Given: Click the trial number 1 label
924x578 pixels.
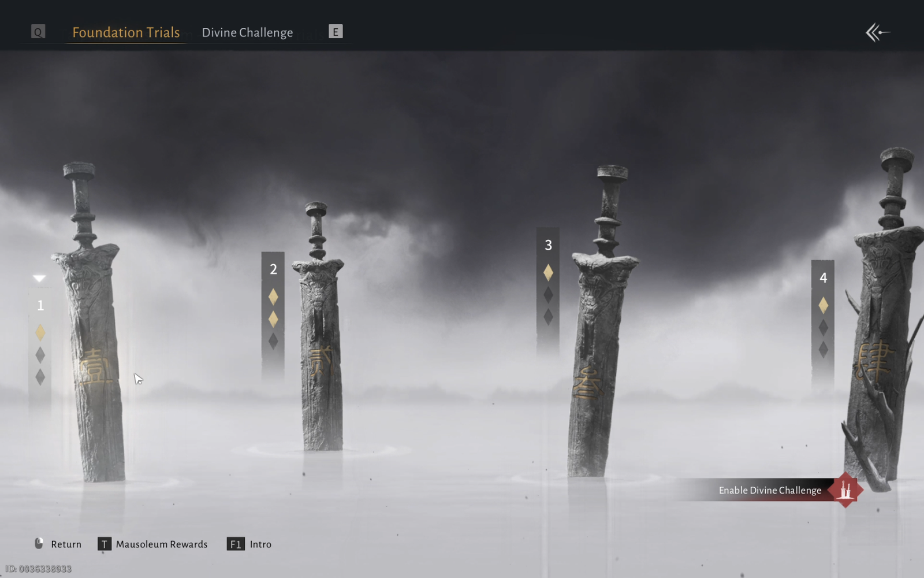Looking at the screenshot, I should coord(40,305).
